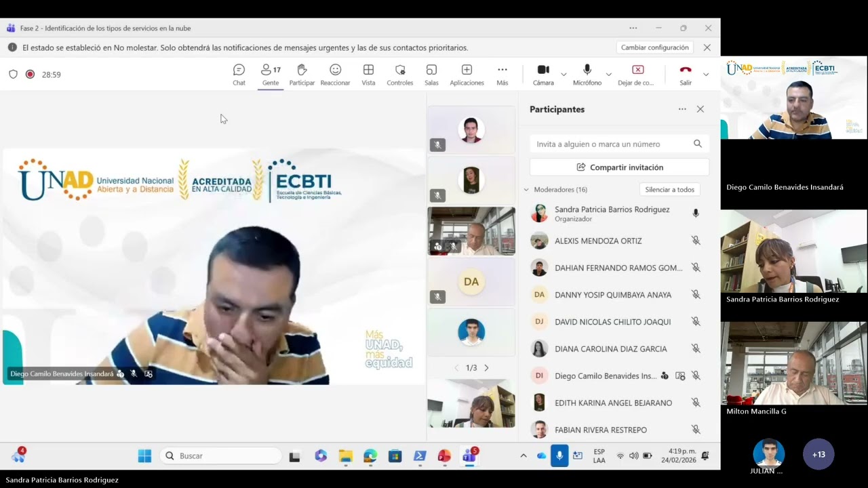Viewport: 868px width, 488px height.
Task: Show hidden system tray icons
Action: 523,455
